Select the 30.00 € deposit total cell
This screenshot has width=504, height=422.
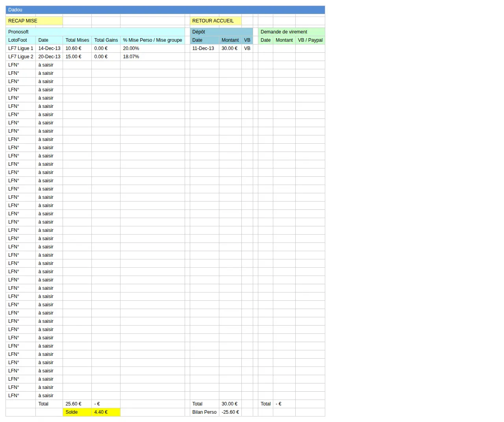tap(230, 404)
